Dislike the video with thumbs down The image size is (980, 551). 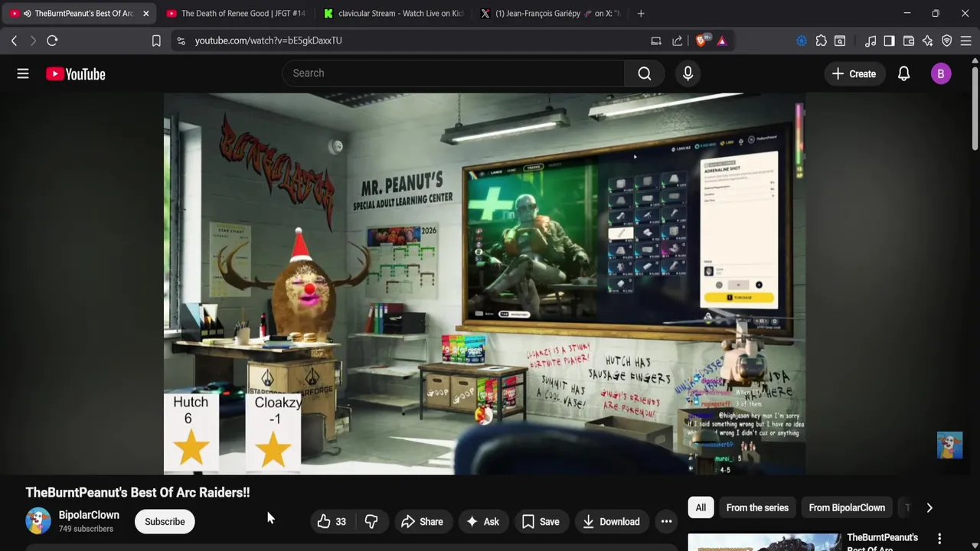tap(371, 522)
